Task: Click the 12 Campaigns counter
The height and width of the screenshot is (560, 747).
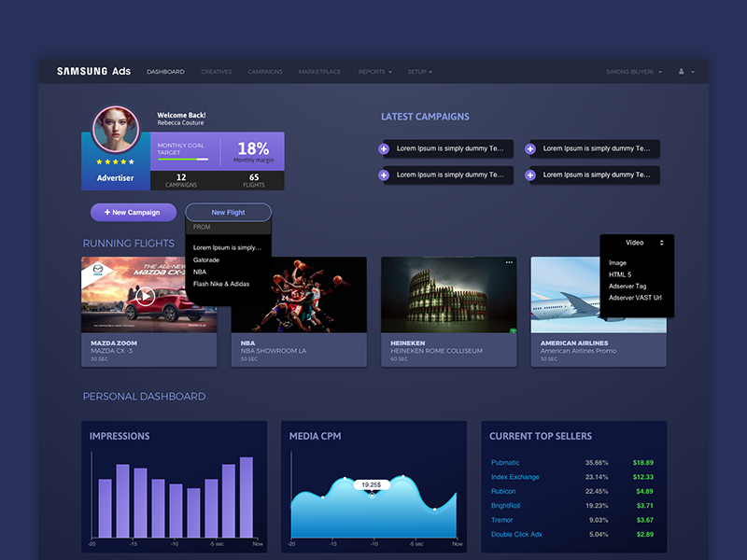Action: click(x=181, y=180)
